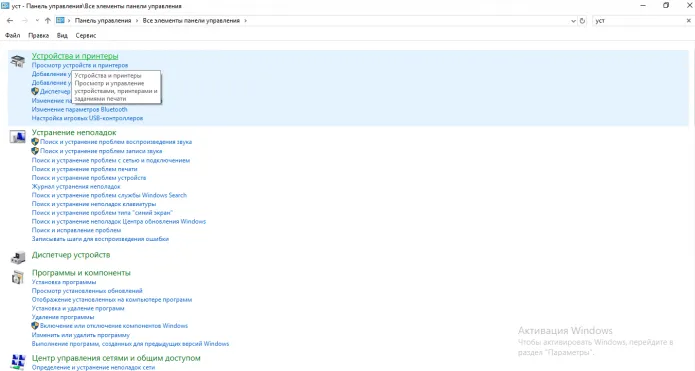The height and width of the screenshot is (371, 695).
Task: Open Включение или отключение компонентов Windows
Action: [x=114, y=326]
